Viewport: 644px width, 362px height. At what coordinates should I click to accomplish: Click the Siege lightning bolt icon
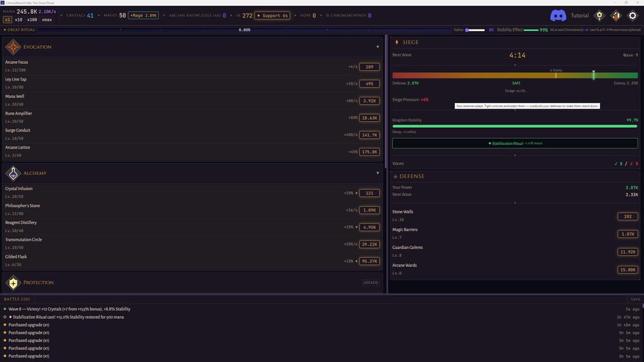tap(397, 42)
